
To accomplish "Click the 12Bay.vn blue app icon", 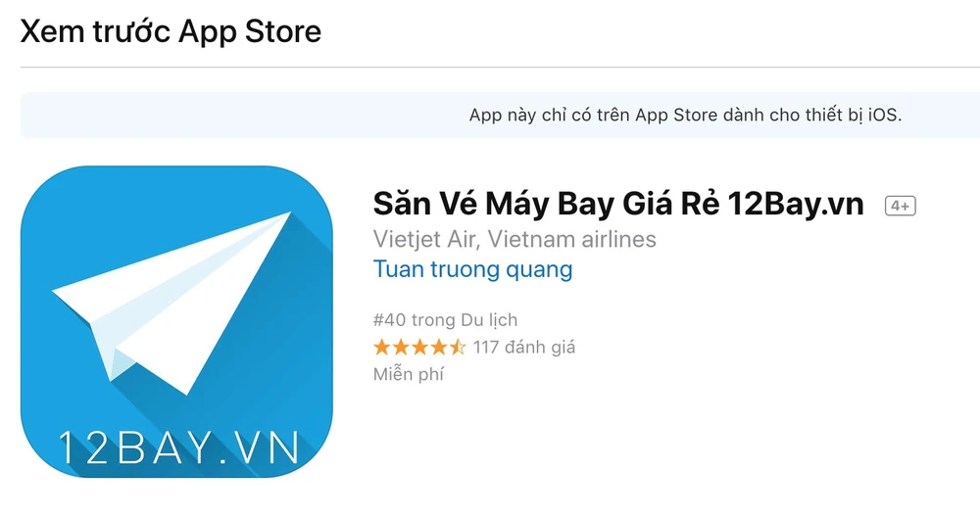I will (176, 322).
